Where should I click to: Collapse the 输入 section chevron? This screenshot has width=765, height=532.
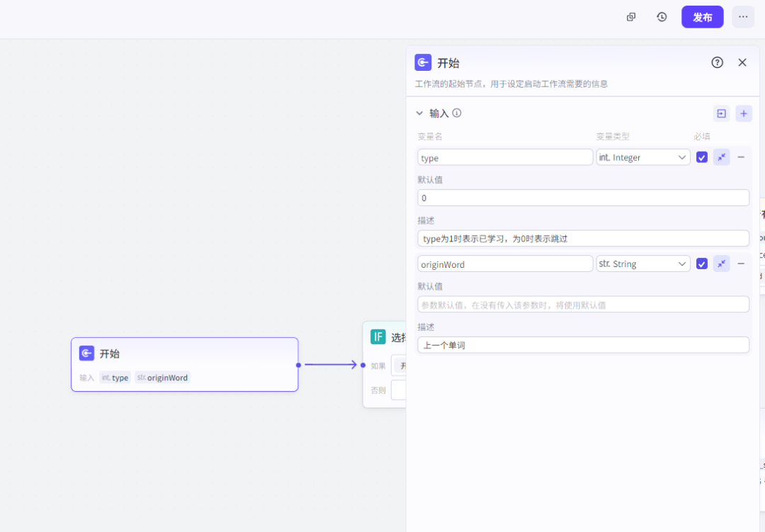[419, 113]
